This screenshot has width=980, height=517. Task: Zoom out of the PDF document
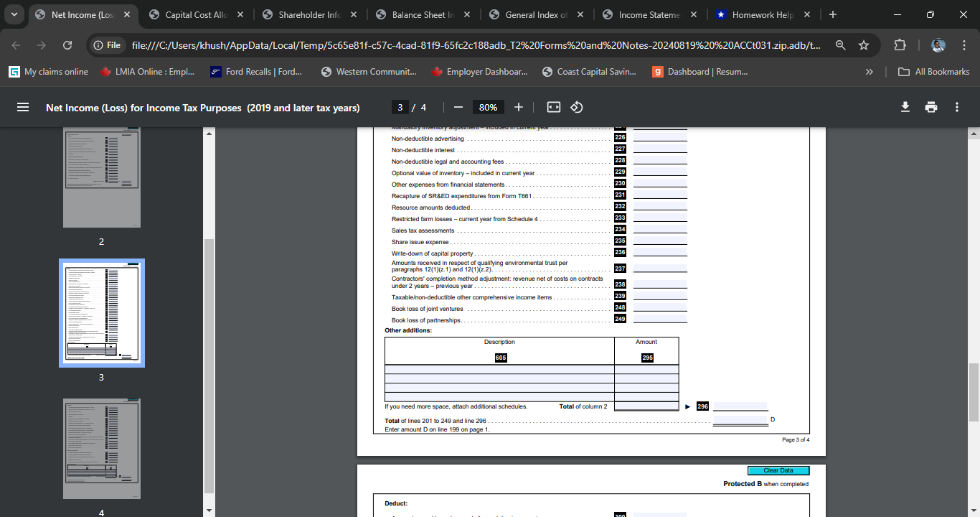coord(458,107)
